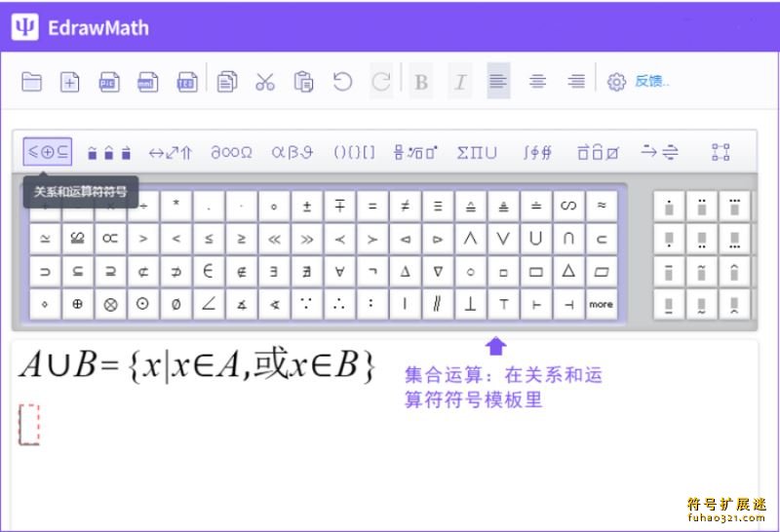Insert the therefore symbol ∴
The image size is (780, 532).
click(339, 304)
